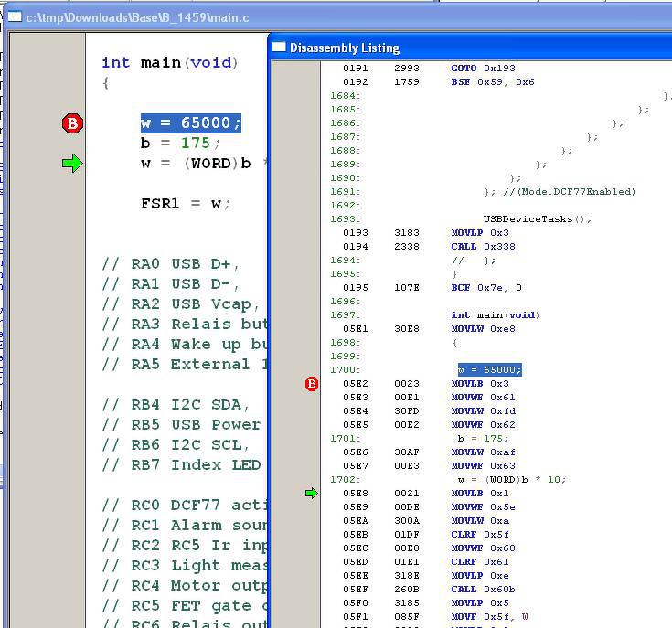Click the comment '// RB6 I2C SCL,'
Viewport: 672px width, 628px height.
(x=176, y=445)
